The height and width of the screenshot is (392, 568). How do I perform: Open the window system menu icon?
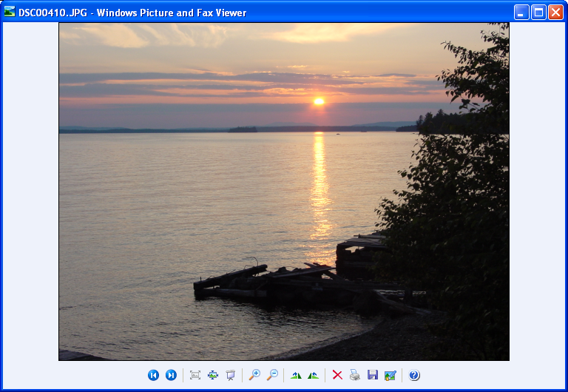pyautogui.click(x=10, y=12)
